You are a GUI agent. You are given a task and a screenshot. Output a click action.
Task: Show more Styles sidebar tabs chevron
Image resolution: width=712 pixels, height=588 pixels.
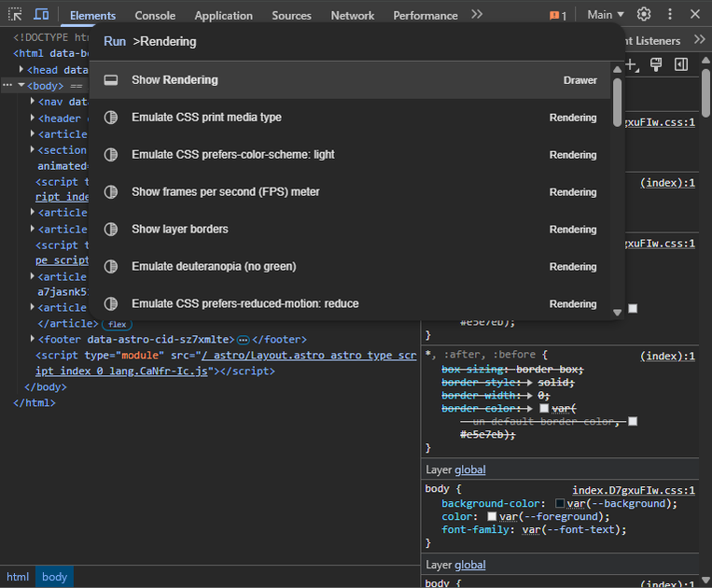pyautogui.click(x=699, y=40)
